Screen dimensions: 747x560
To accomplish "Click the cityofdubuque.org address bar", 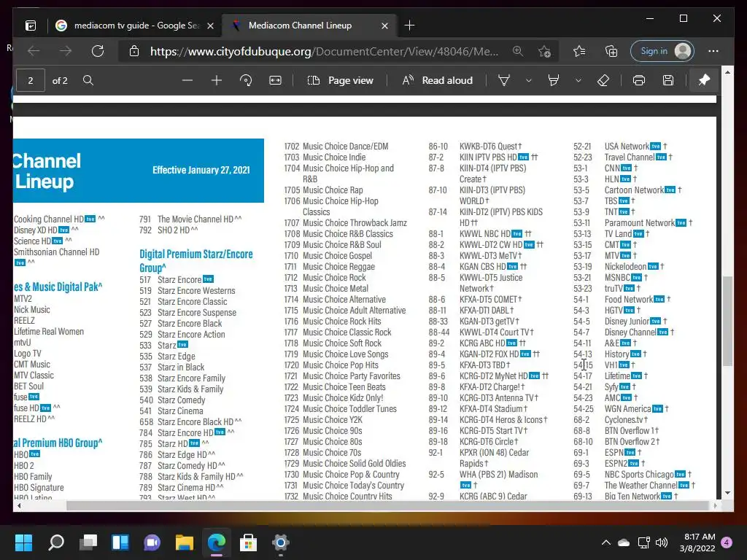I will coord(325,52).
